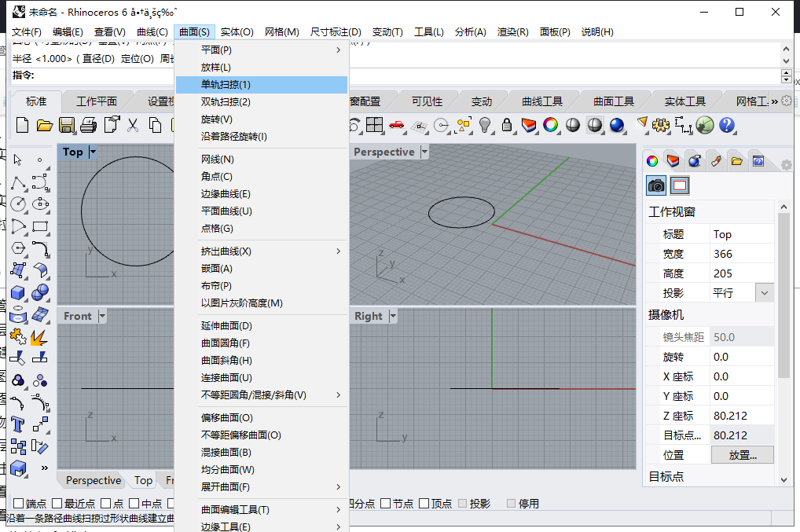Select the arrow pointer tool
800x532 pixels.
[18, 160]
